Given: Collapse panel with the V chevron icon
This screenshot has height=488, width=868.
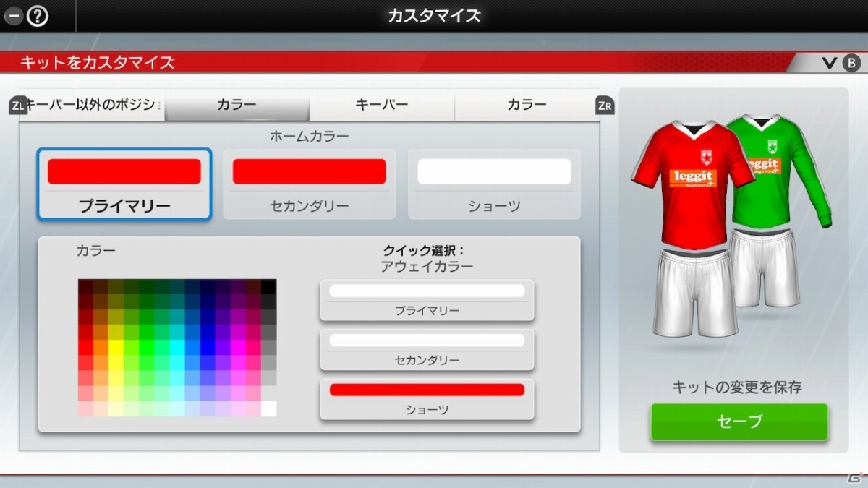Looking at the screenshot, I should 830,63.
